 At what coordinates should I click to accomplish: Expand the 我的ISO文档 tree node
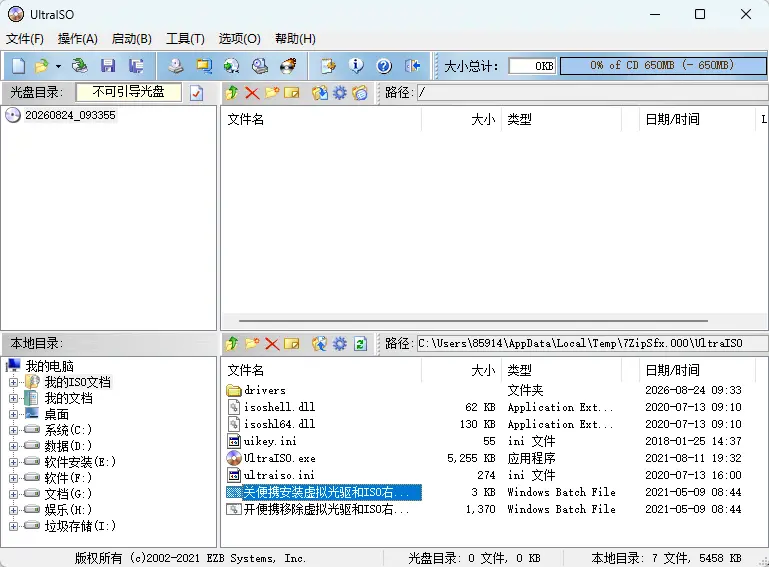(13, 382)
